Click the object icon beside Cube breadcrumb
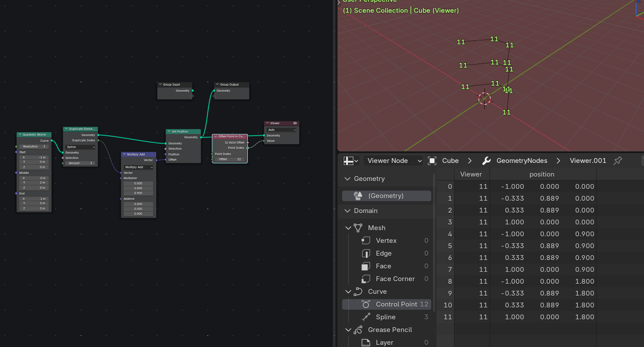Screen dimensions: 644x347 [x=432, y=161]
